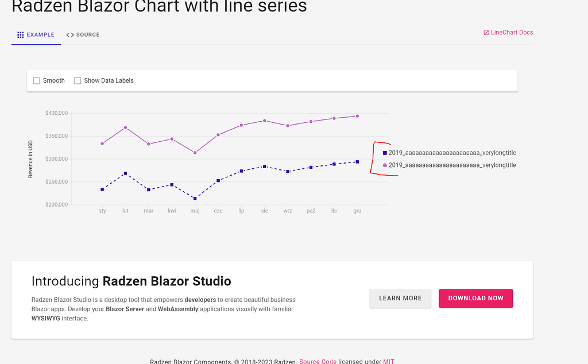Click the external link icon before LineChart Docs
The height and width of the screenshot is (364, 588).
coord(485,32)
